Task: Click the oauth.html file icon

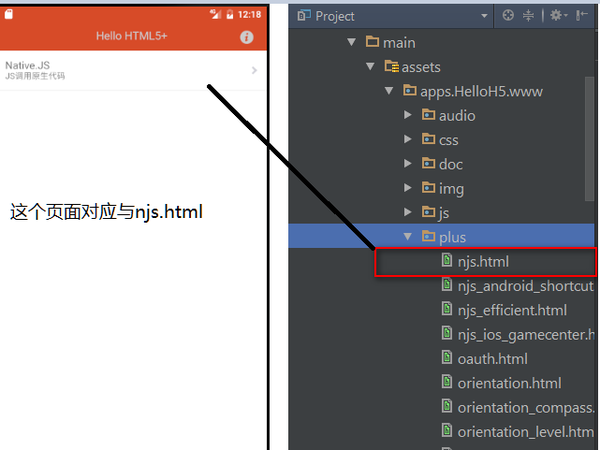Action: click(x=447, y=357)
